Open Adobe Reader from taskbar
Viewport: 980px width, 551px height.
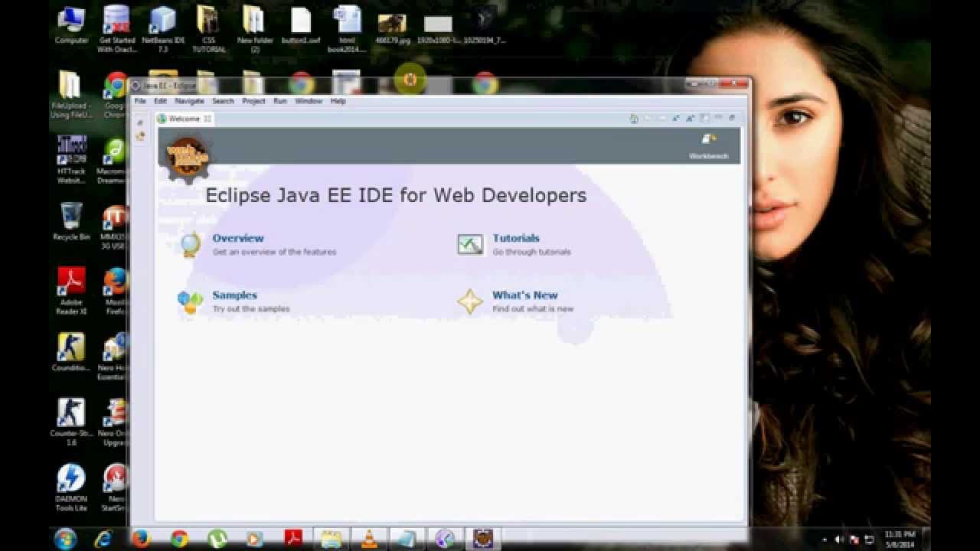[293, 539]
